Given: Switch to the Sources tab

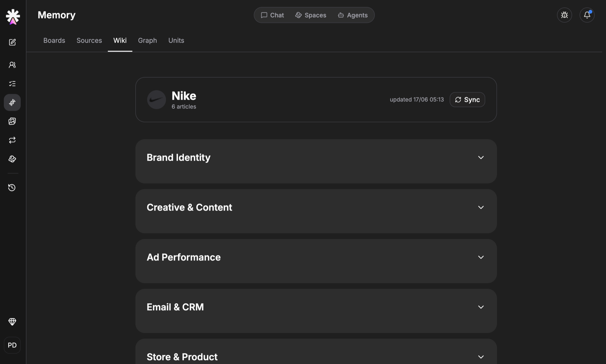Looking at the screenshot, I should coord(89,40).
